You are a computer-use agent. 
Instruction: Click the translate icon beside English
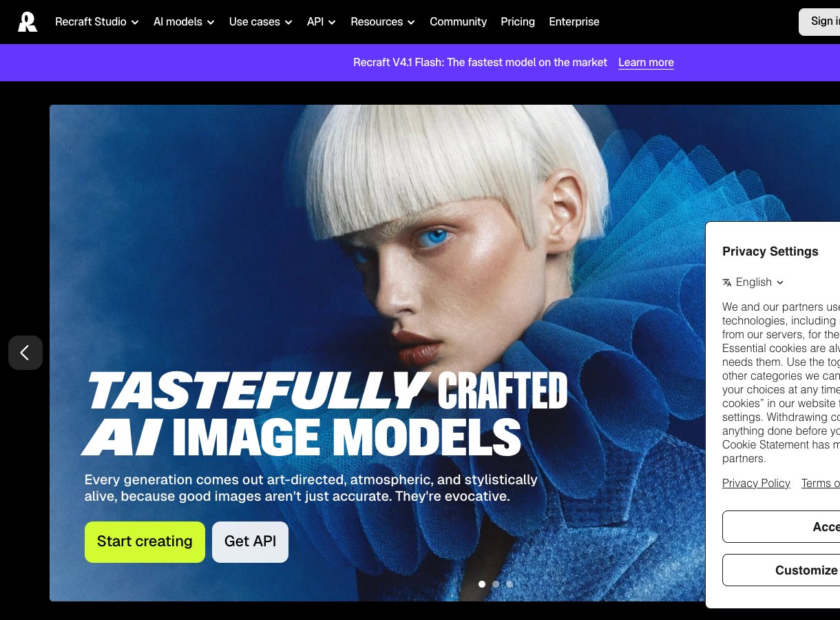pyautogui.click(x=727, y=282)
